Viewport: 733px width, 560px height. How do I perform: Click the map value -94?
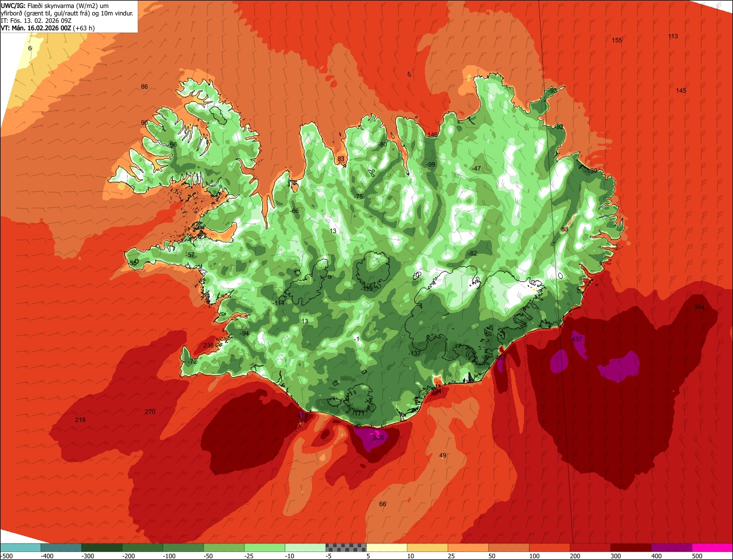tap(244, 333)
